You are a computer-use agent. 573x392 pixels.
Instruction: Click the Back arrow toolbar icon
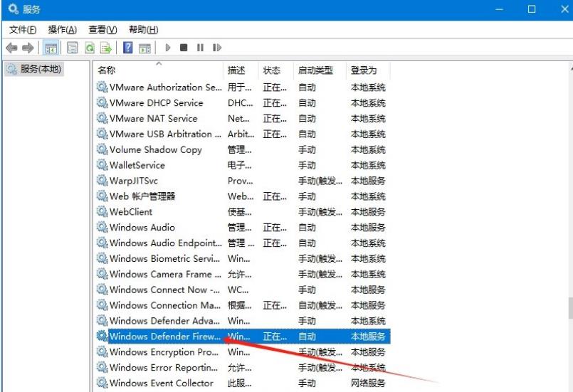tap(12, 48)
